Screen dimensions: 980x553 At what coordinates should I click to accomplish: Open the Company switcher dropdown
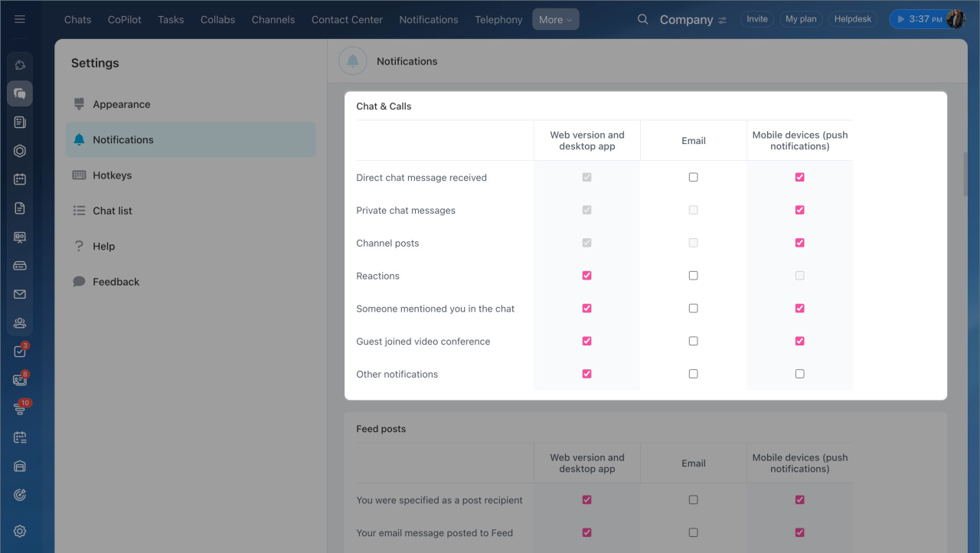click(x=693, y=20)
